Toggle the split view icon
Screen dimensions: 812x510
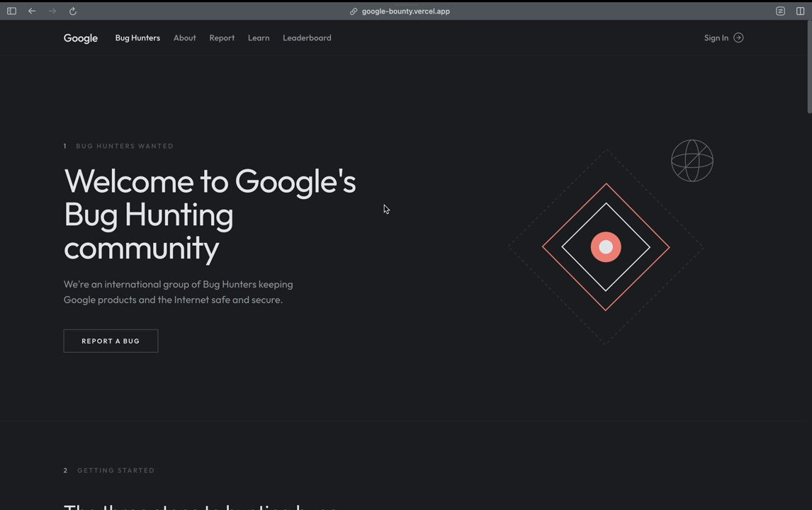click(x=800, y=11)
